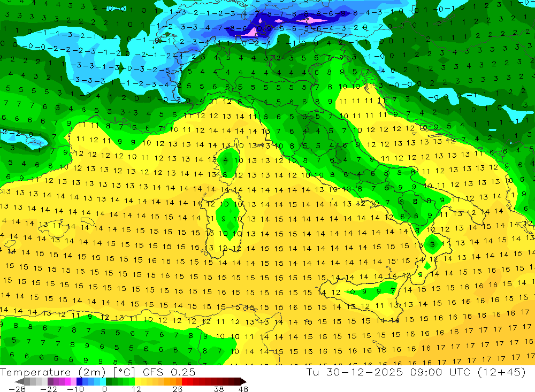Click the '48' legend label
The width and height of the screenshot is (535, 392).
pos(243,389)
